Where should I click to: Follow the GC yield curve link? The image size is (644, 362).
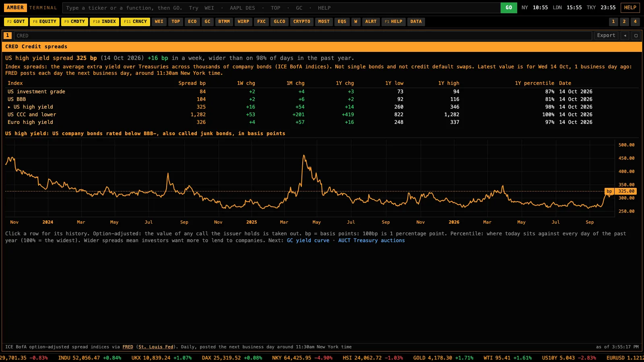pos(308,241)
